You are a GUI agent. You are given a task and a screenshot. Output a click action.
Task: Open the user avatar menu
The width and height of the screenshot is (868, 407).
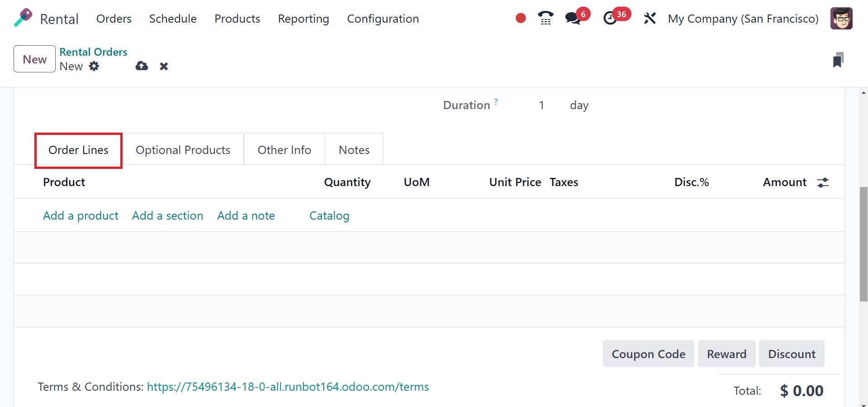click(x=841, y=19)
